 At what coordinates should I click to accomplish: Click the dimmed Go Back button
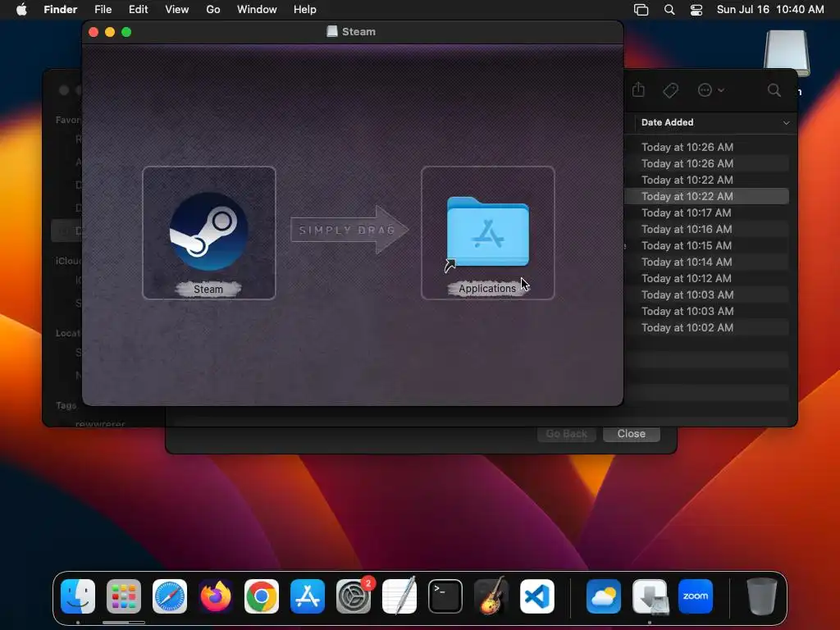point(566,434)
